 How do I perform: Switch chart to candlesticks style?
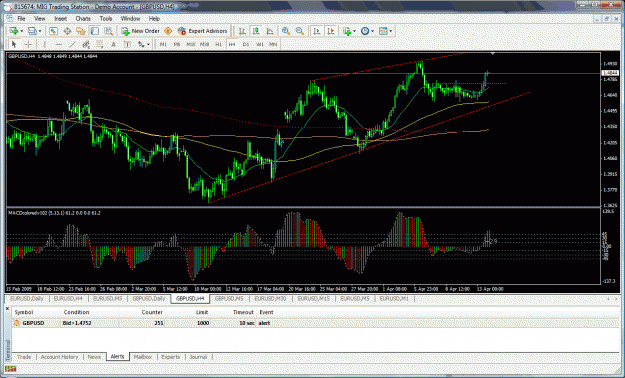pyautogui.click(x=256, y=31)
